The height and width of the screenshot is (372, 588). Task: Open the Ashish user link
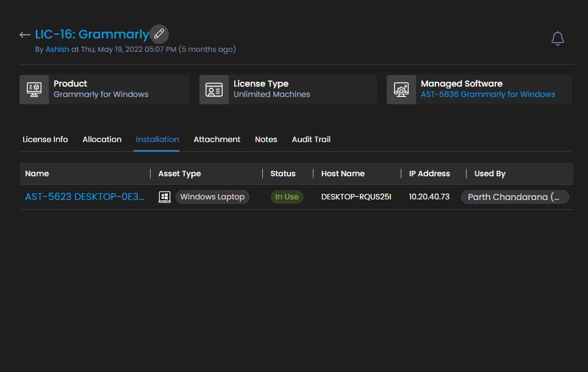tap(57, 49)
